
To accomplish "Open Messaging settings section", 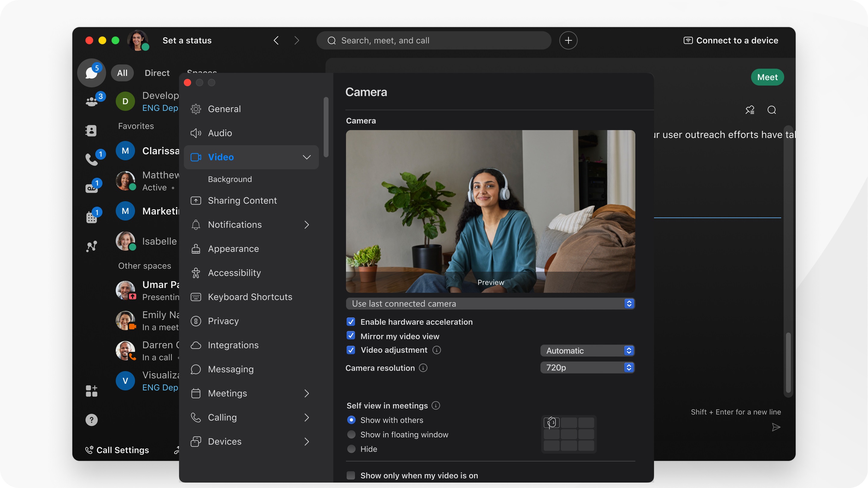I will click(231, 369).
